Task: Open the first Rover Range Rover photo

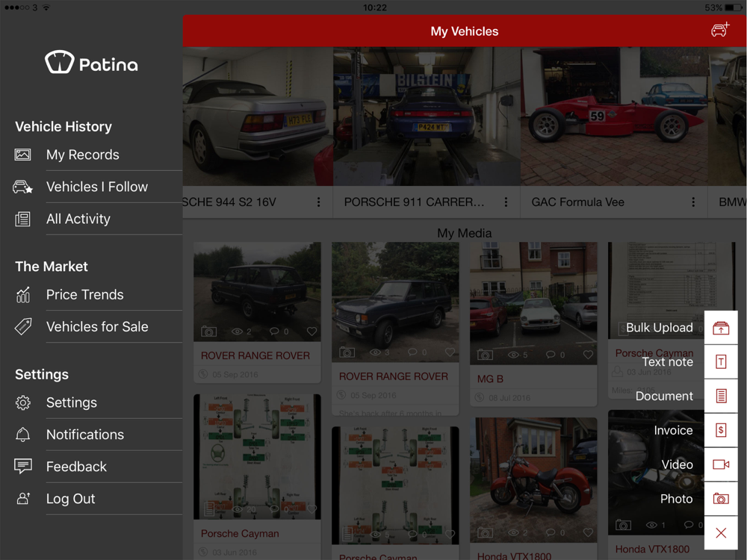Action: (257, 291)
